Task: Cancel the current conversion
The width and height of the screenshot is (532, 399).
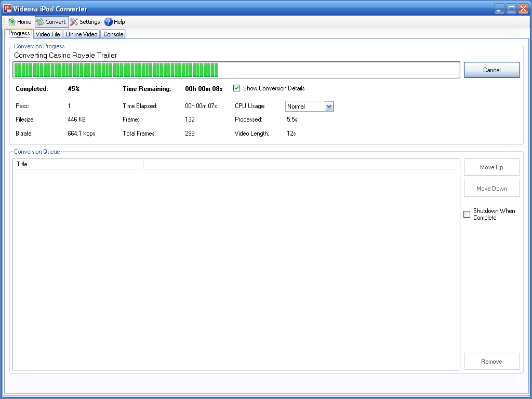Action: pyautogui.click(x=491, y=70)
